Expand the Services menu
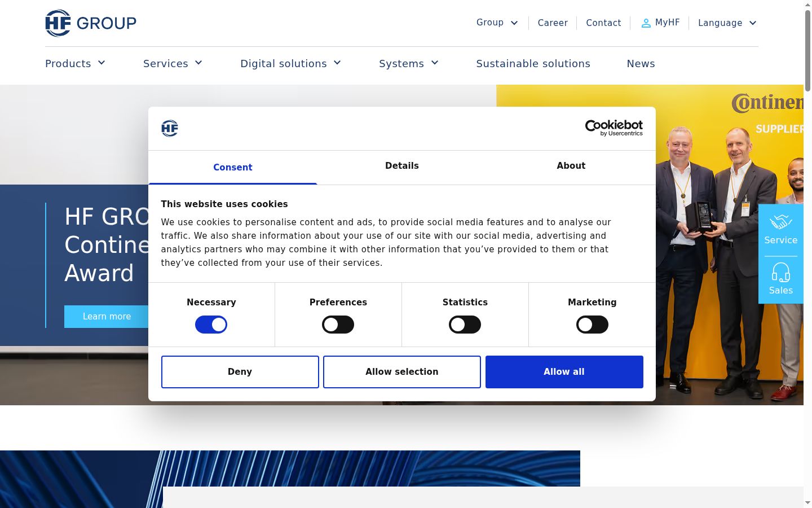812x508 pixels. [x=173, y=63]
